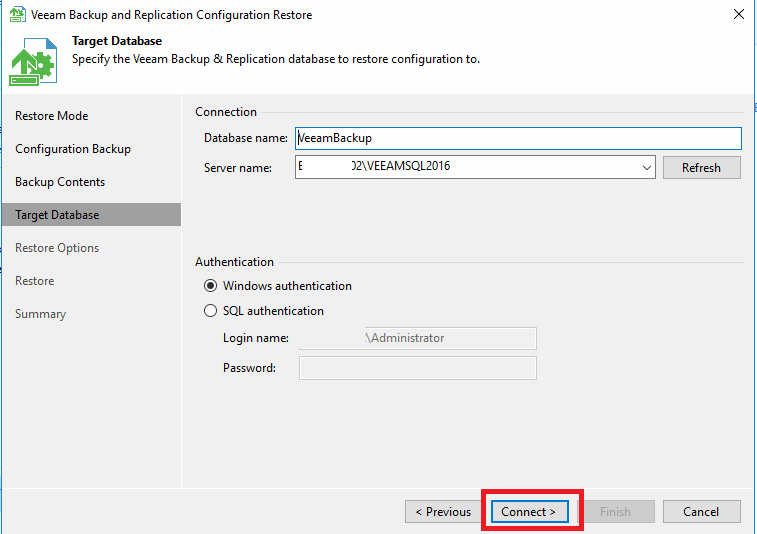The width and height of the screenshot is (757, 534).
Task: Click the Refresh button
Action: click(701, 168)
